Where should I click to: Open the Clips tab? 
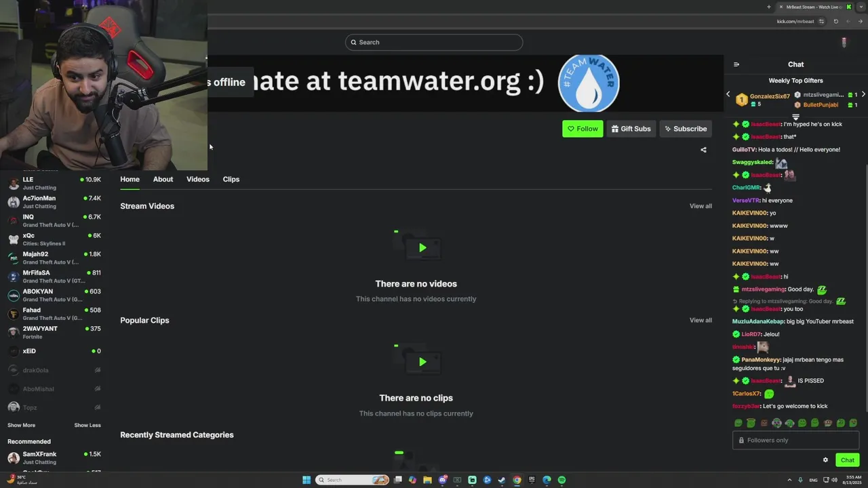tap(231, 179)
